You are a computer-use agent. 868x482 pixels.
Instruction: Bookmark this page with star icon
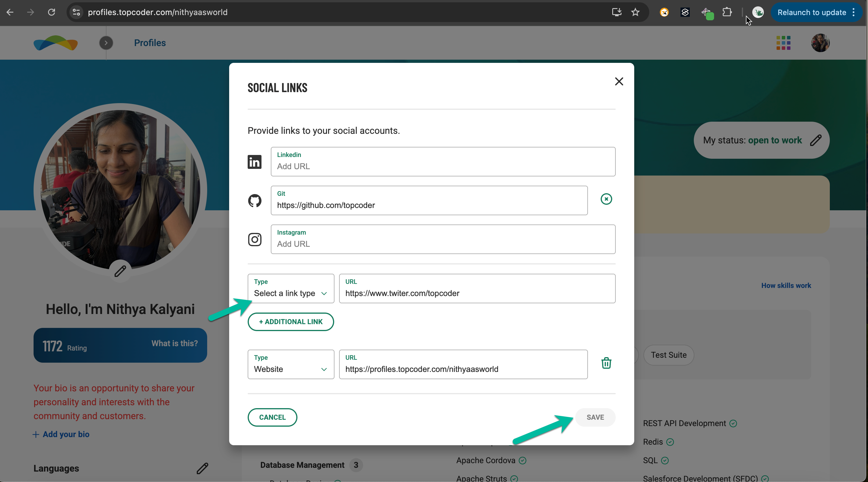pyautogui.click(x=635, y=12)
